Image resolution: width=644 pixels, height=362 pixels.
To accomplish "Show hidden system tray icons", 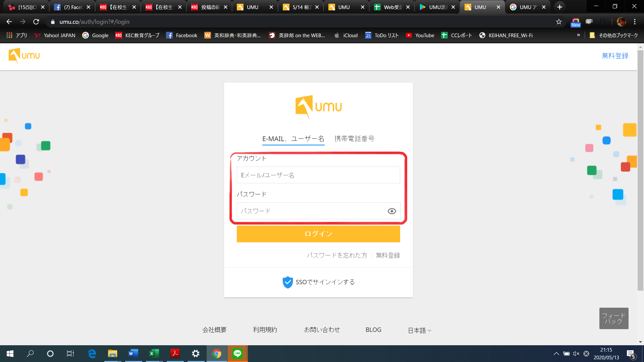I will pyautogui.click(x=556, y=354).
